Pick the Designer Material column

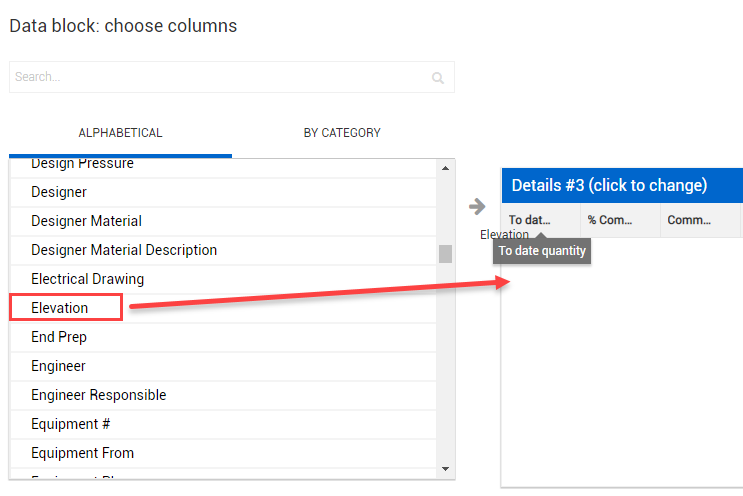86,221
